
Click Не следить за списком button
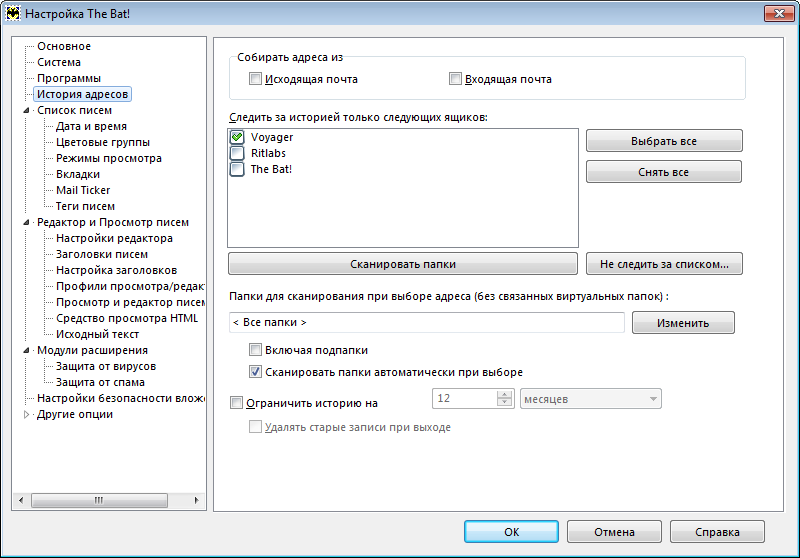click(664, 264)
